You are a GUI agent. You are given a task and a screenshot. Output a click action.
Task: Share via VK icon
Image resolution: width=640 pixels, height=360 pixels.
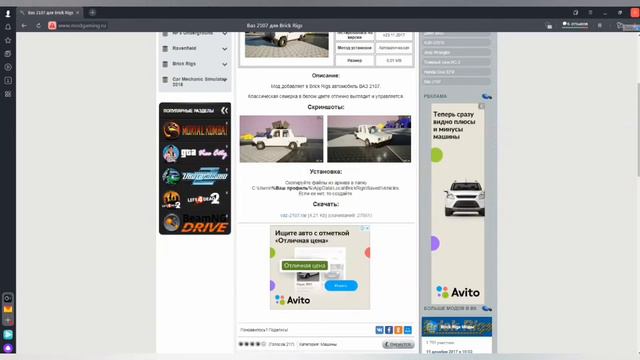click(x=379, y=330)
